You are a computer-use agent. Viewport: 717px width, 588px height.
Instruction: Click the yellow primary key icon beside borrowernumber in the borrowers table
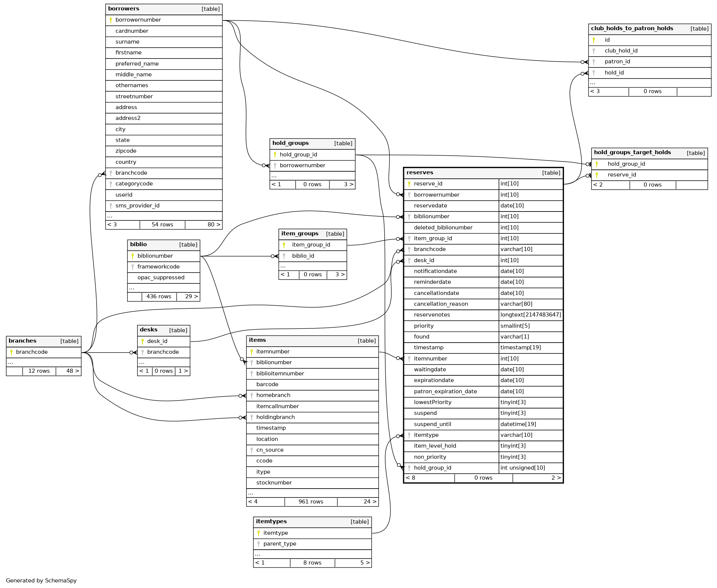(x=111, y=20)
